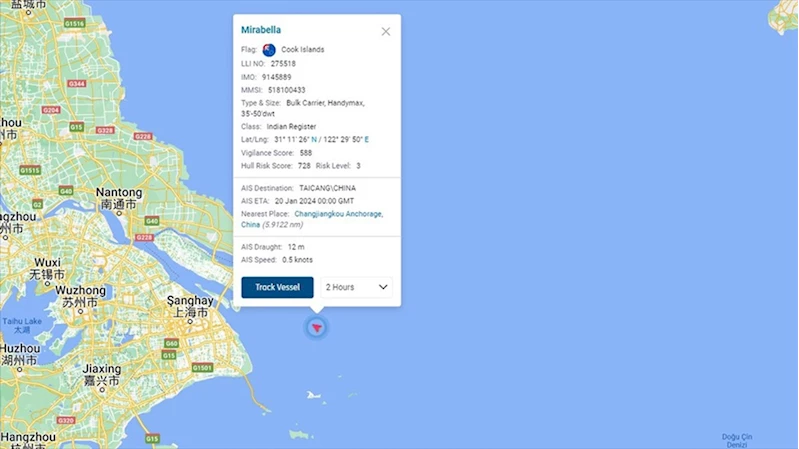The image size is (799, 449).
Task: Select the Taihu Lake label on map
Action: point(22,321)
